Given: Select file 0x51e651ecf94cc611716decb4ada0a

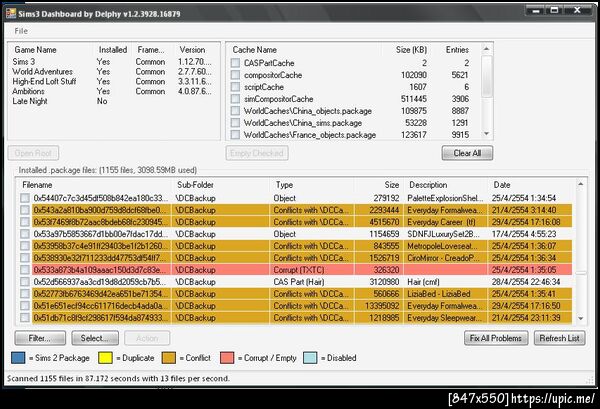Looking at the screenshot, I should [x=296, y=306].
